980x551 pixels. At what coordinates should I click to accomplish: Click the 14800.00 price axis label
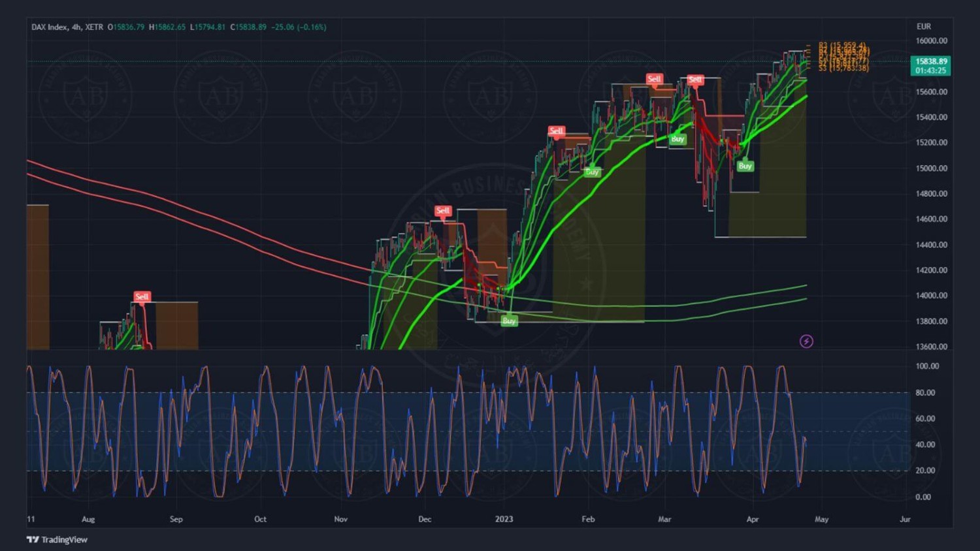click(x=932, y=194)
